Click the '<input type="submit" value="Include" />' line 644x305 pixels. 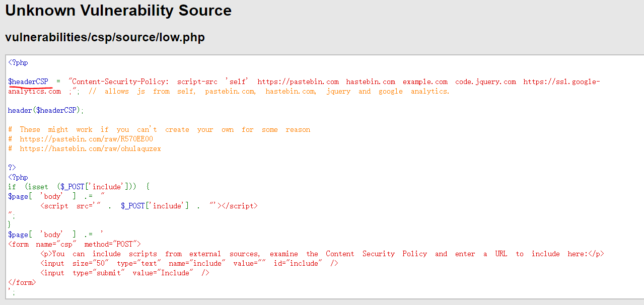pyautogui.click(x=125, y=273)
